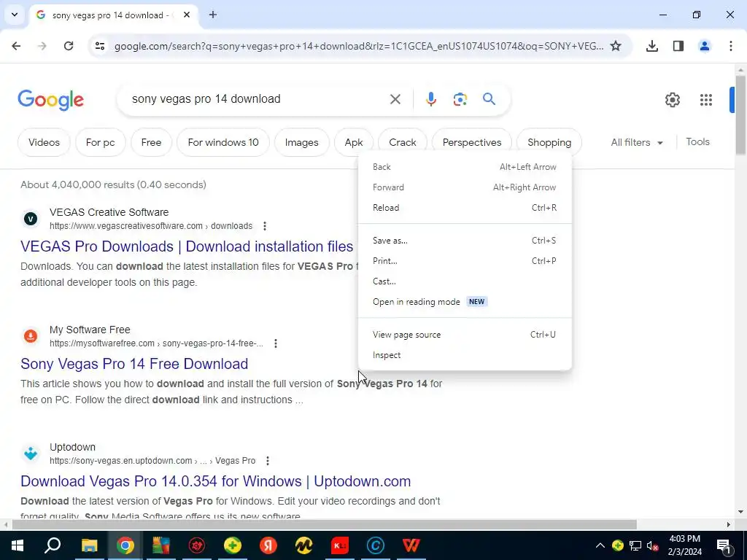Click muted volume tray icon

(x=653, y=545)
